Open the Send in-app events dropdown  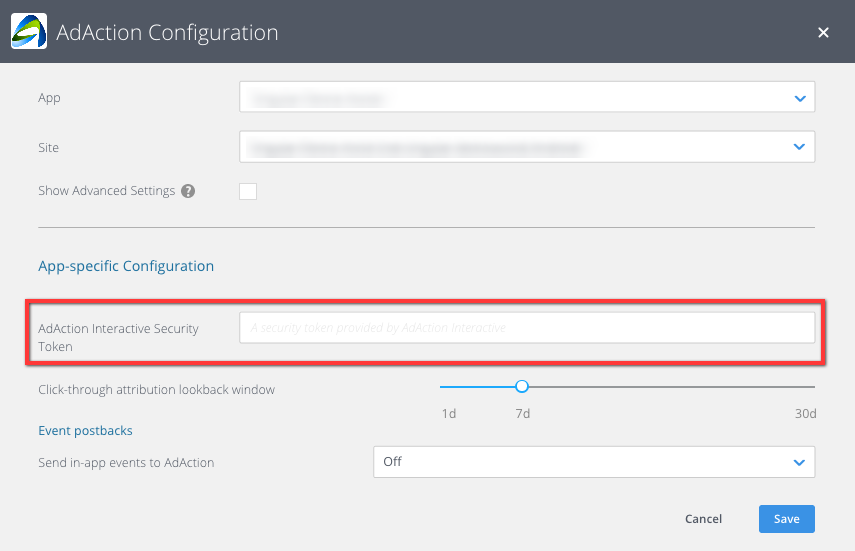(594, 462)
